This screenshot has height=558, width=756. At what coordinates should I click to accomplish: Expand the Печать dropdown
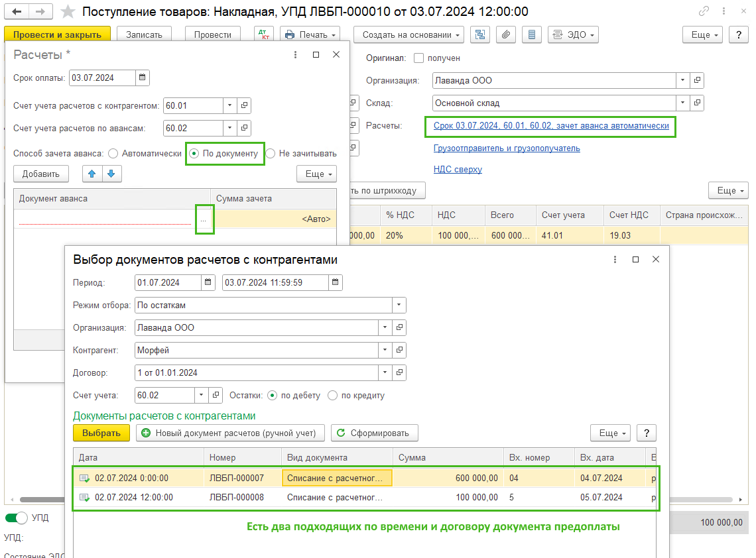pos(310,34)
